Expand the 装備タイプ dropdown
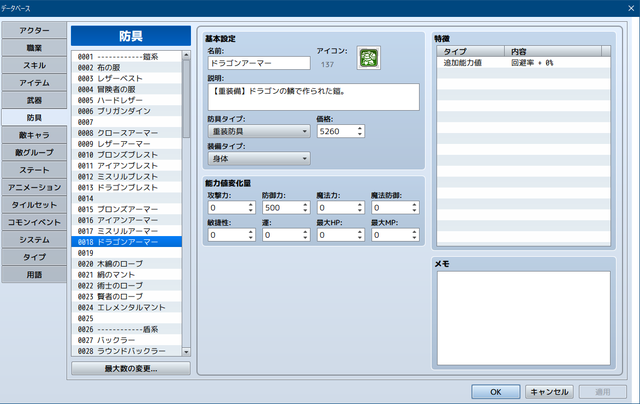The width and height of the screenshot is (640, 404). pyautogui.click(x=259, y=159)
